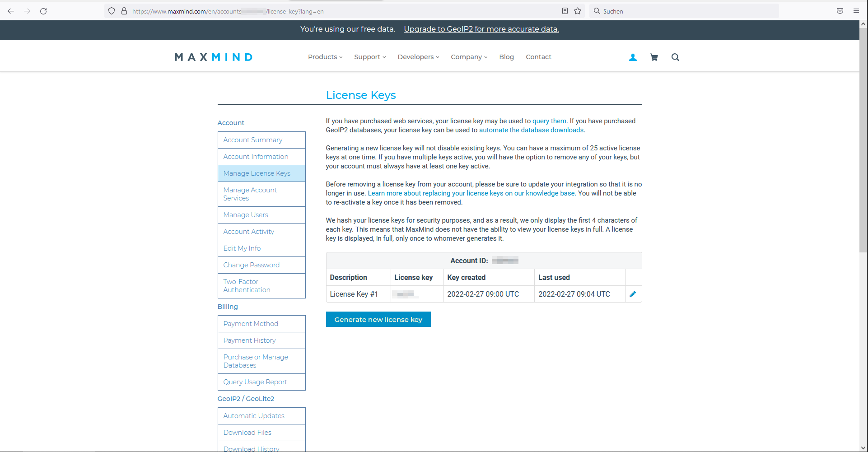This screenshot has width=868, height=452.
Task: Open the Contact nav link
Action: coord(538,57)
